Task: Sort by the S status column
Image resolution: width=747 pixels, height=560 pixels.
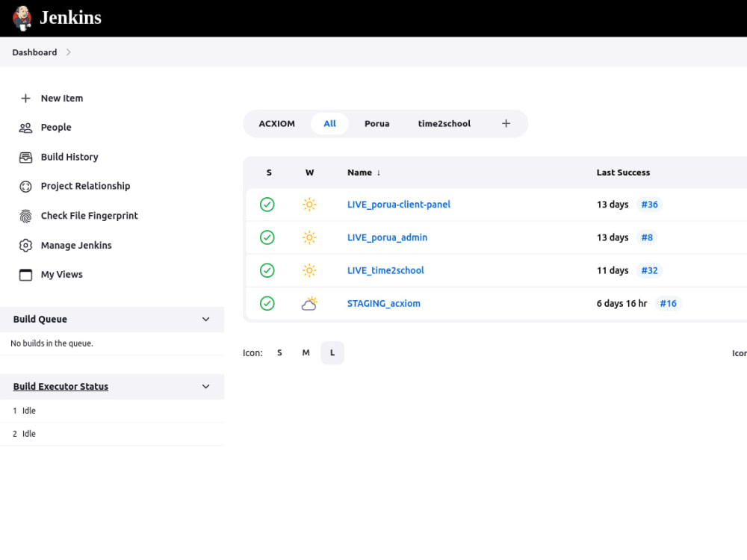Action: [x=269, y=173]
